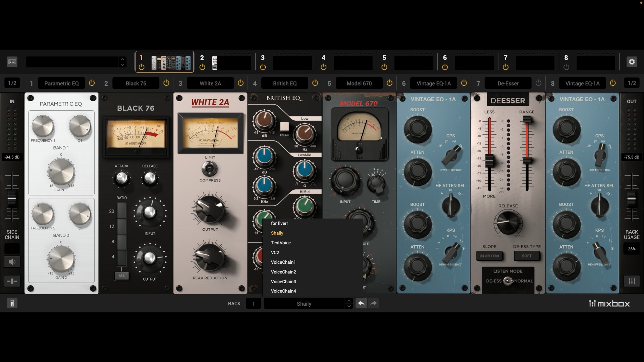Click the undo arrow button
The image size is (644, 362).
(361, 303)
